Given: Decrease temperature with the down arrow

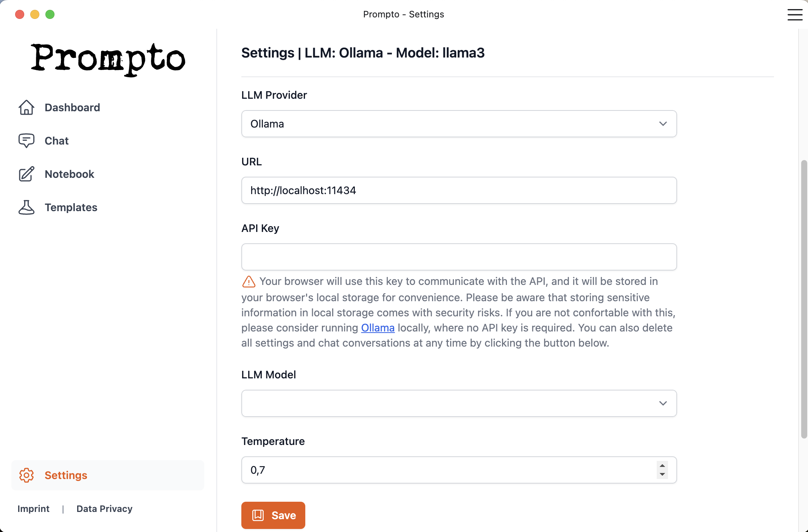Looking at the screenshot, I should (662, 474).
